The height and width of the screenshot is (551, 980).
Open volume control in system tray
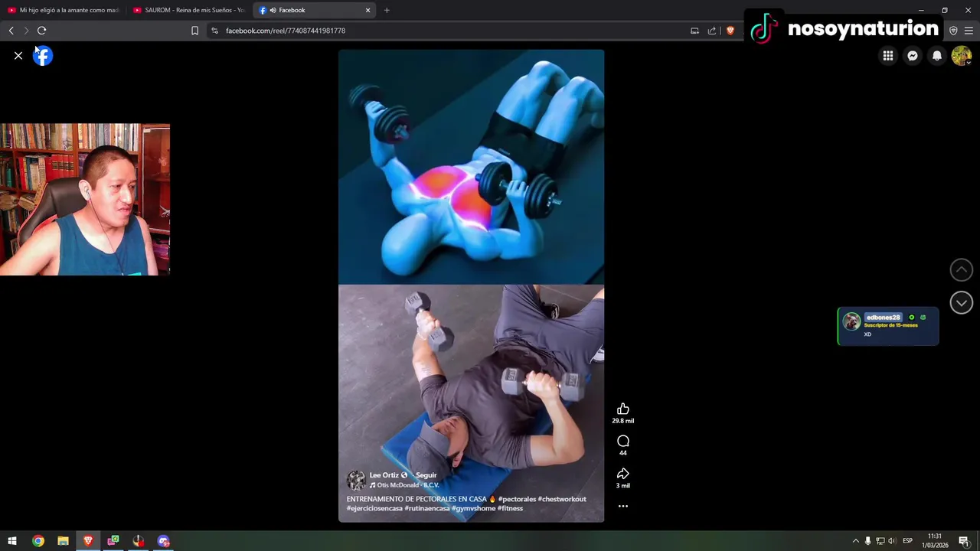[x=891, y=541]
